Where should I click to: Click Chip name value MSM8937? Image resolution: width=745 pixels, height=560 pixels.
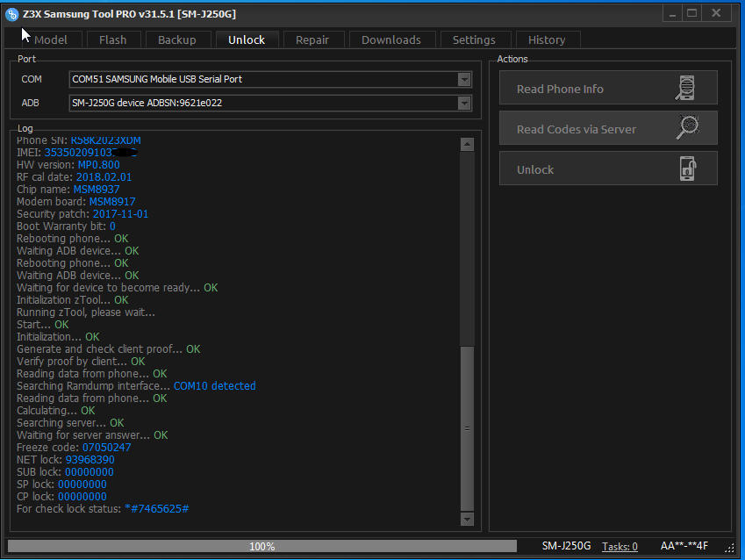pos(97,190)
